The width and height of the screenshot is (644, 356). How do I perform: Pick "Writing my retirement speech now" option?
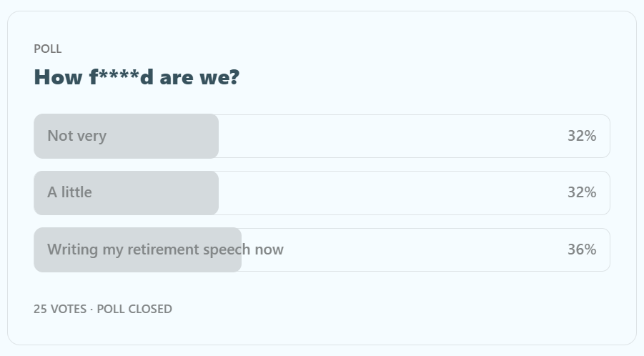click(165, 249)
